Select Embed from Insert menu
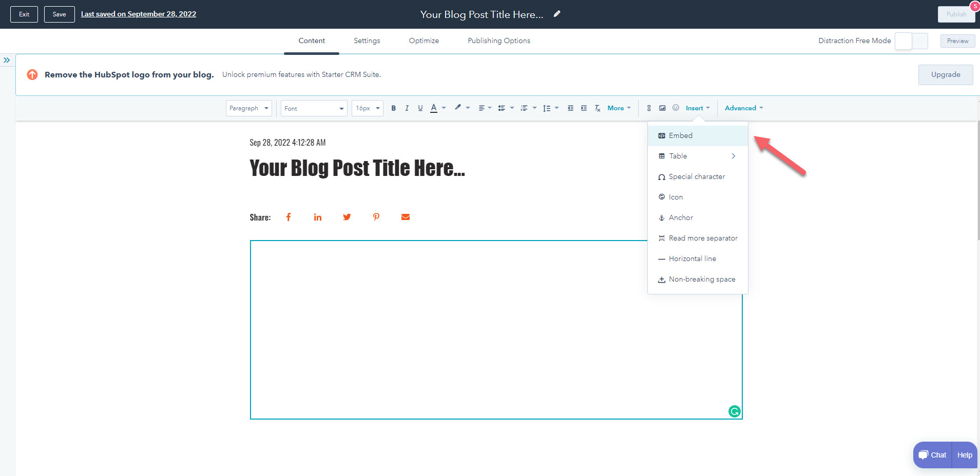The width and height of the screenshot is (980, 476). coord(680,135)
